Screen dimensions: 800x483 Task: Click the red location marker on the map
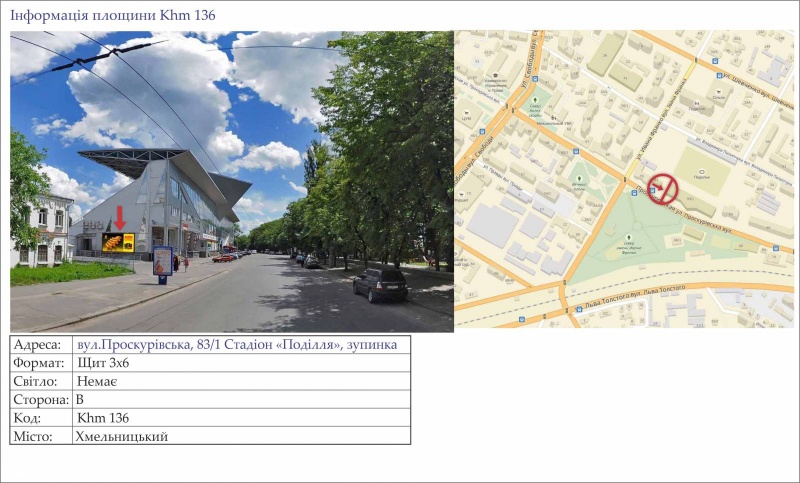pyautogui.click(x=661, y=188)
